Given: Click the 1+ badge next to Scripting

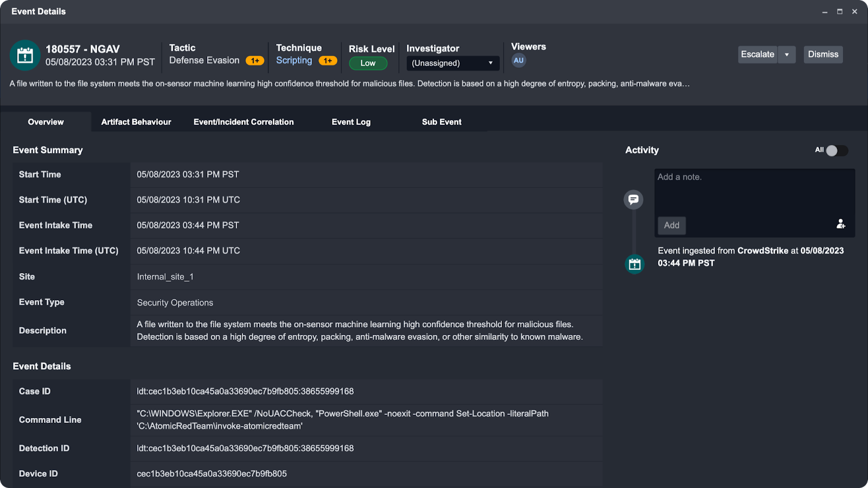Looking at the screenshot, I should click(x=328, y=61).
